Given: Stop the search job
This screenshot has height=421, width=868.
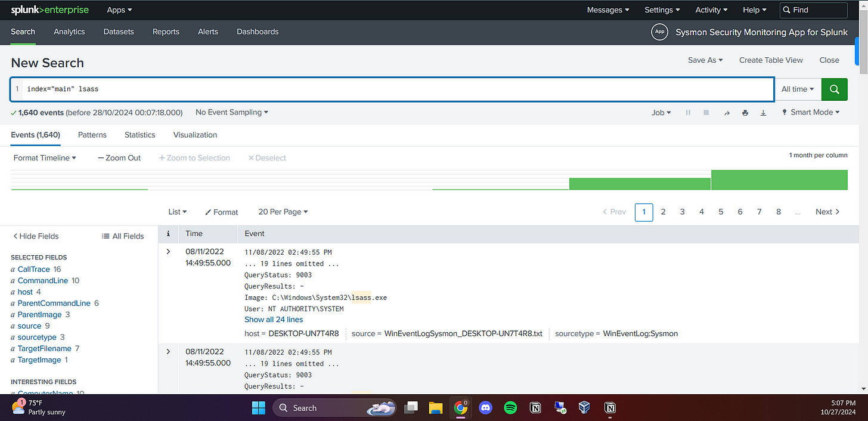Looking at the screenshot, I should [x=706, y=113].
